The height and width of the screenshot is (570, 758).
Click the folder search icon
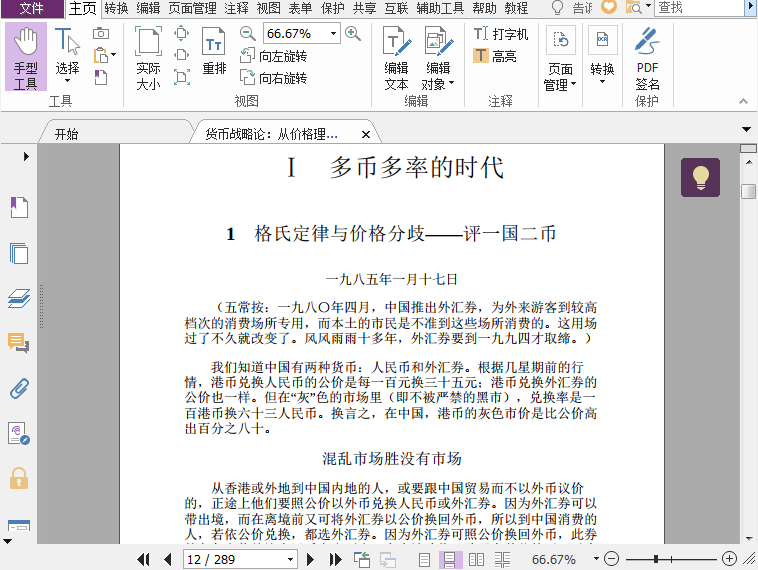pyautogui.click(x=634, y=7)
